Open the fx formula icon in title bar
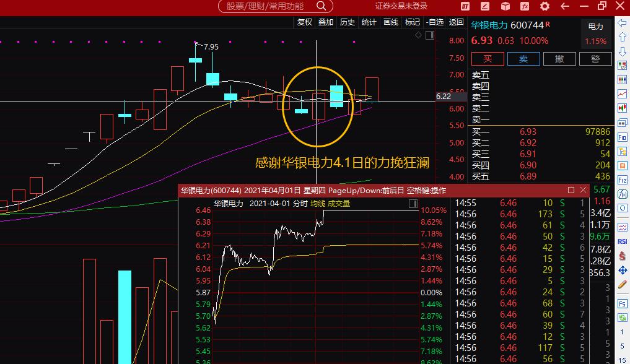This screenshot has height=364, width=630. (525, 6)
